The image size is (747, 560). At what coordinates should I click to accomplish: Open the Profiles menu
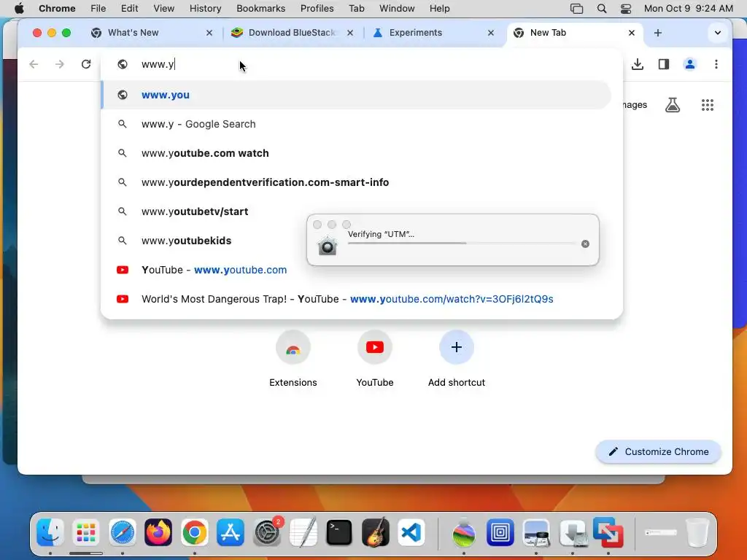point(317,9)
